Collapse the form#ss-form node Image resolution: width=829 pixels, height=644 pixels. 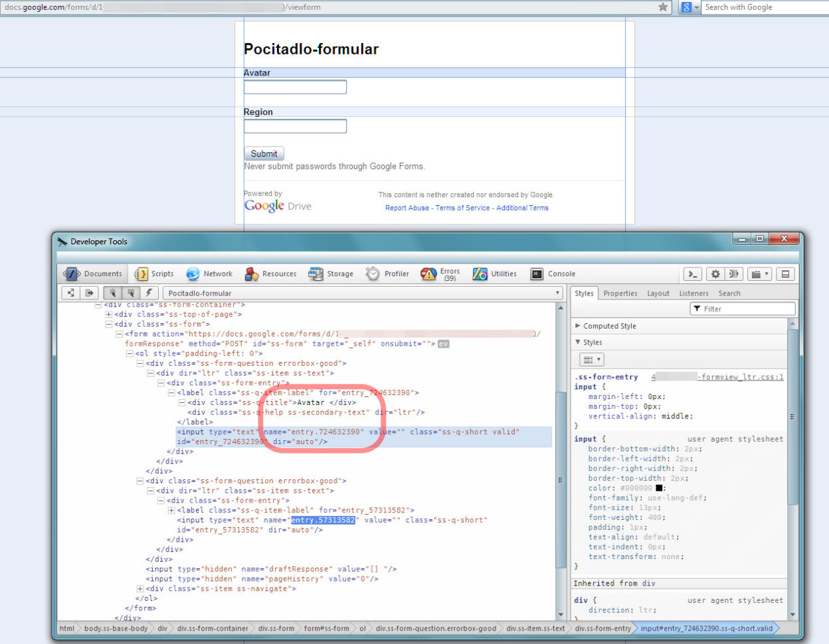(119, 334)
